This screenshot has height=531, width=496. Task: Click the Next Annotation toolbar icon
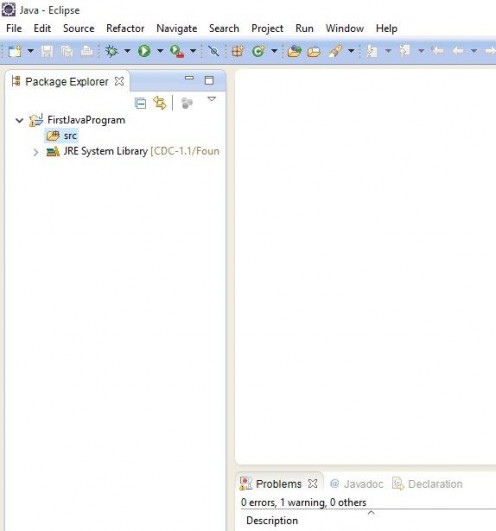click(372, 51)
